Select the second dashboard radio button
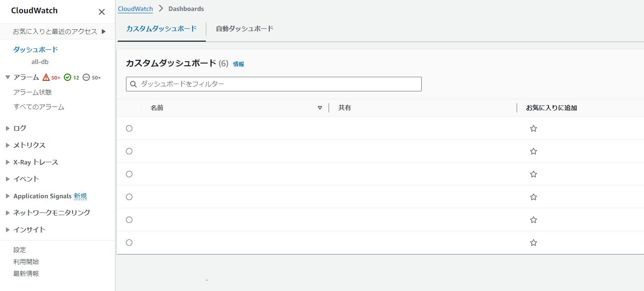 pos(129,151)
